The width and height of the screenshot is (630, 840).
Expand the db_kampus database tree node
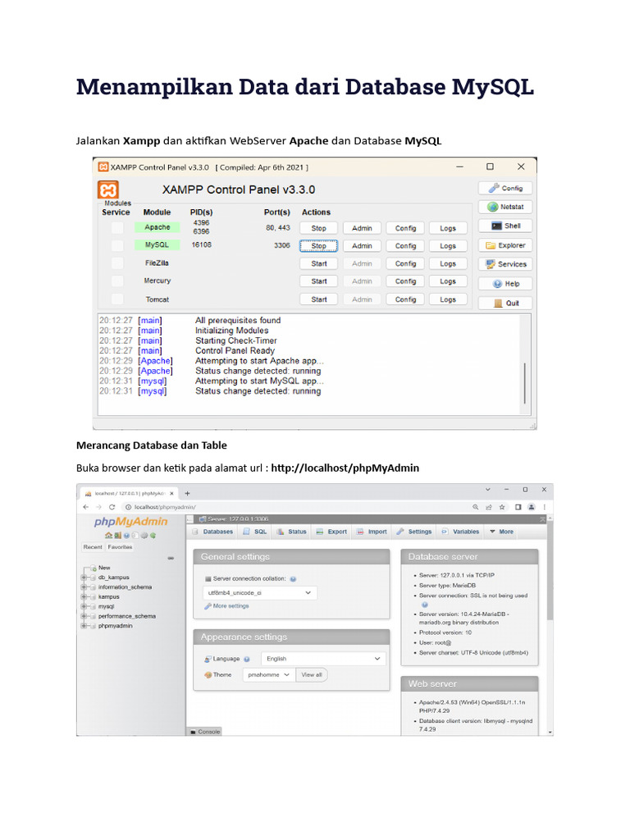click(x=84, y=577)
